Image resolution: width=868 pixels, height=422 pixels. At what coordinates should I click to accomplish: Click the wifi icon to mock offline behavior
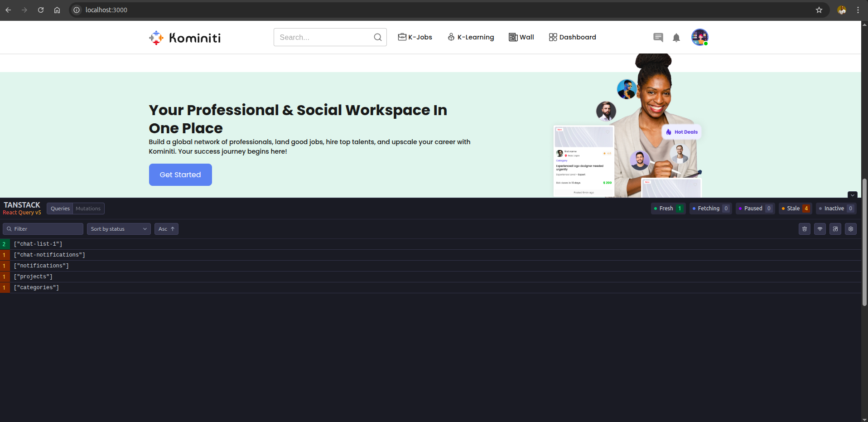(x=820, y=229)
